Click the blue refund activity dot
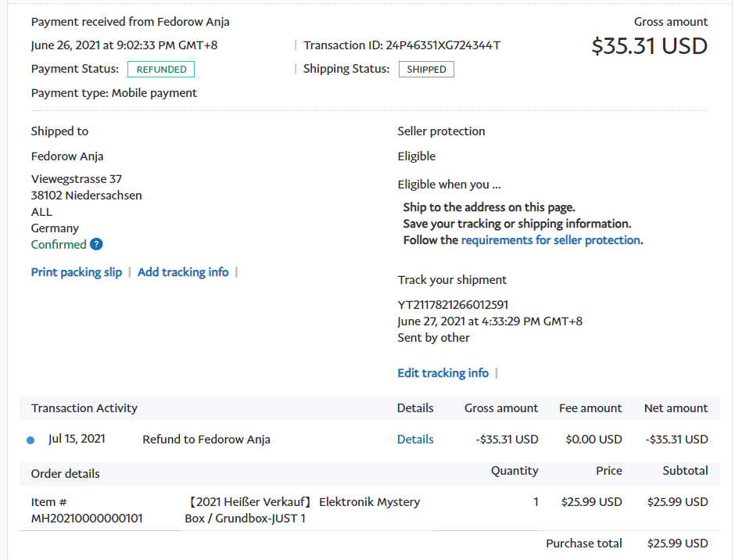 click(x=30, y=440)
